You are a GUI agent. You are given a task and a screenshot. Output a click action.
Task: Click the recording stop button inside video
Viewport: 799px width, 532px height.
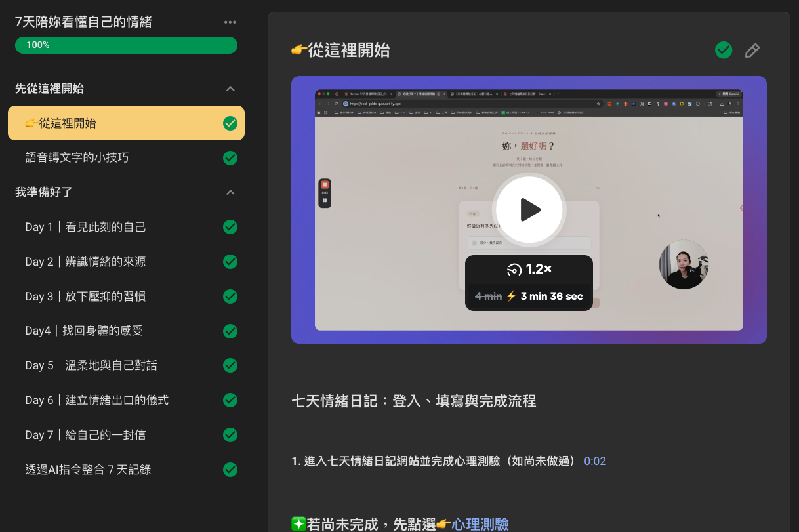[325, 185]
